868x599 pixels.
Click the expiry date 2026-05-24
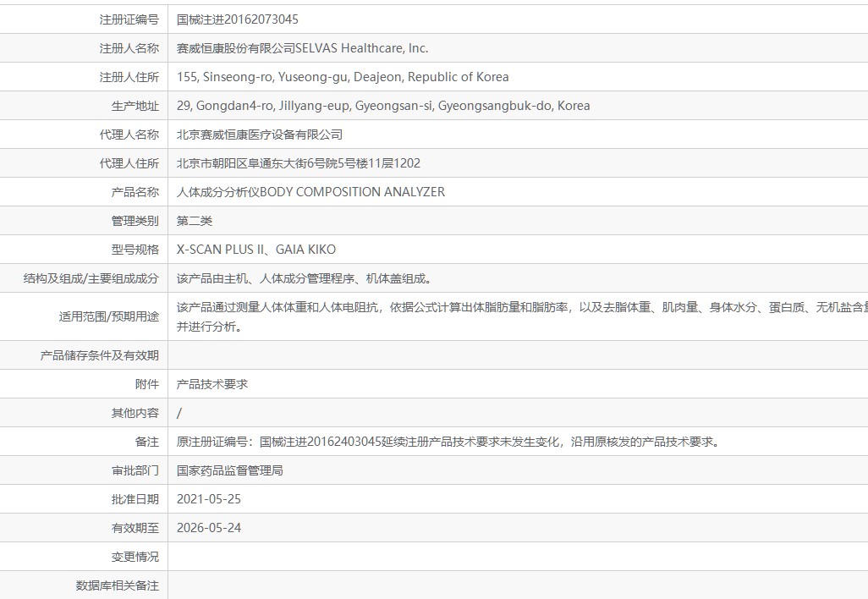(x=209, y=528)
